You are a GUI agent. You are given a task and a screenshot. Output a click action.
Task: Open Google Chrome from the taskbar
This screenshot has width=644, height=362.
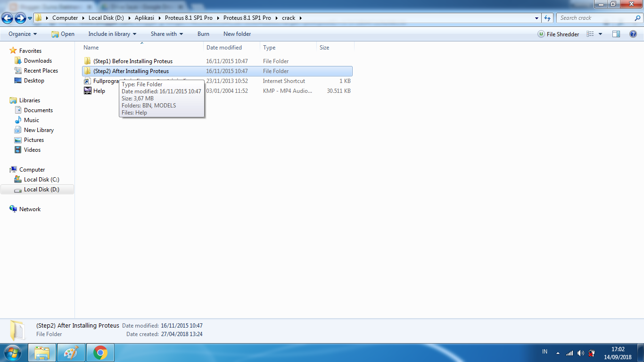[x=100, y=353]
